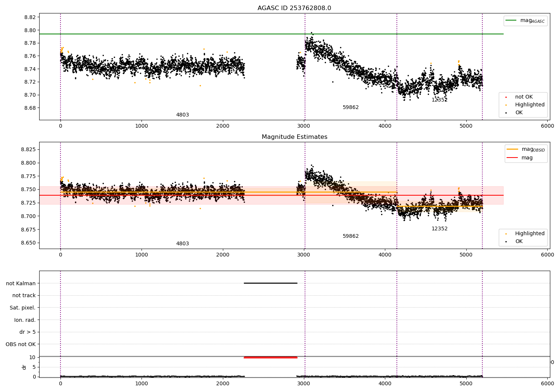
Task: Click the 8.775 y-axis tick label
Action: (29, 176)
